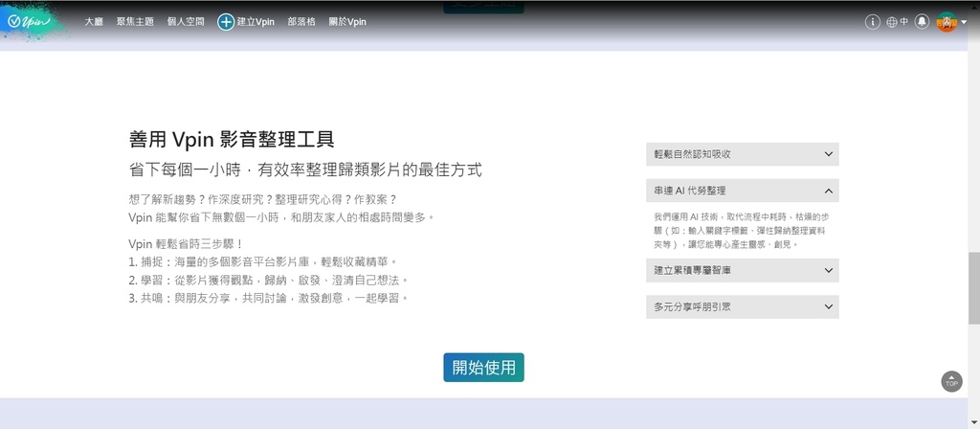Click the page vertical scrollbar thumb

pos(974,289)
